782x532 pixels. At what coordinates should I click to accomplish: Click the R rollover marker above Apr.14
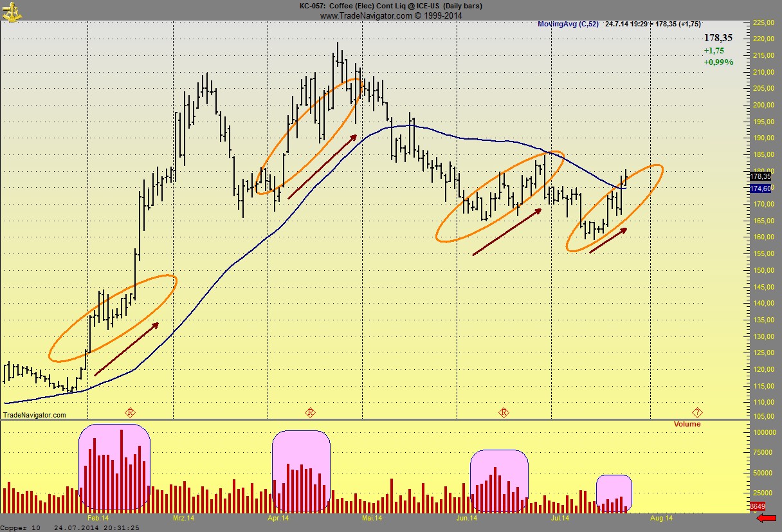[311, 412]
